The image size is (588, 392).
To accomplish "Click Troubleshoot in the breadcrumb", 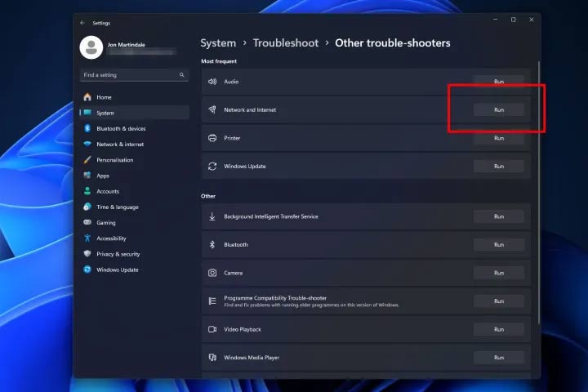I will point(286,43).
